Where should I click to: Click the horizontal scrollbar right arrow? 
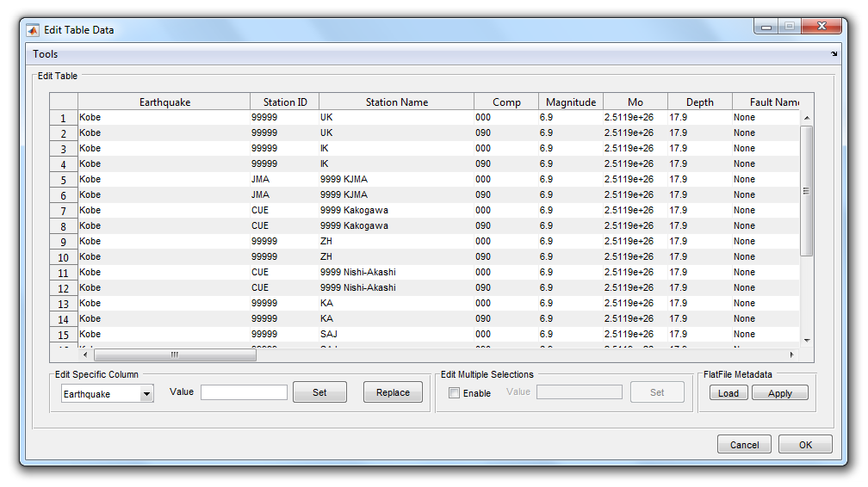(792, 354)
